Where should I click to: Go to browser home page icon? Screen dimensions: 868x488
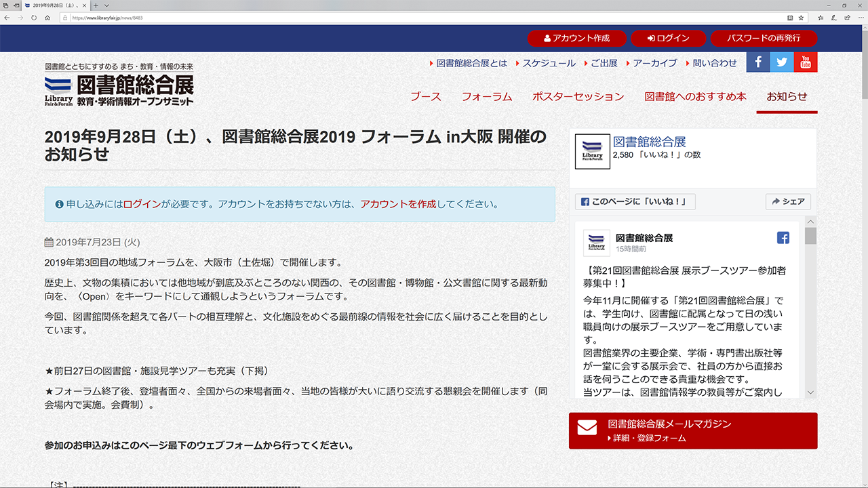47,18
